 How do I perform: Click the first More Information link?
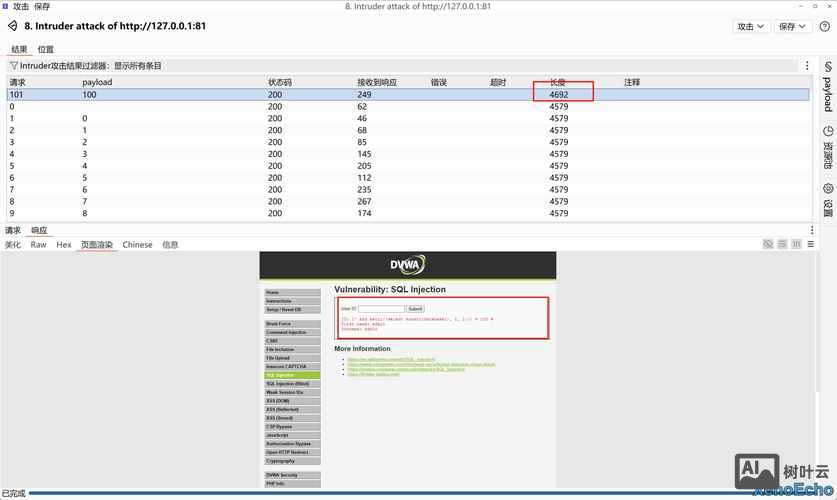point(391,359)
